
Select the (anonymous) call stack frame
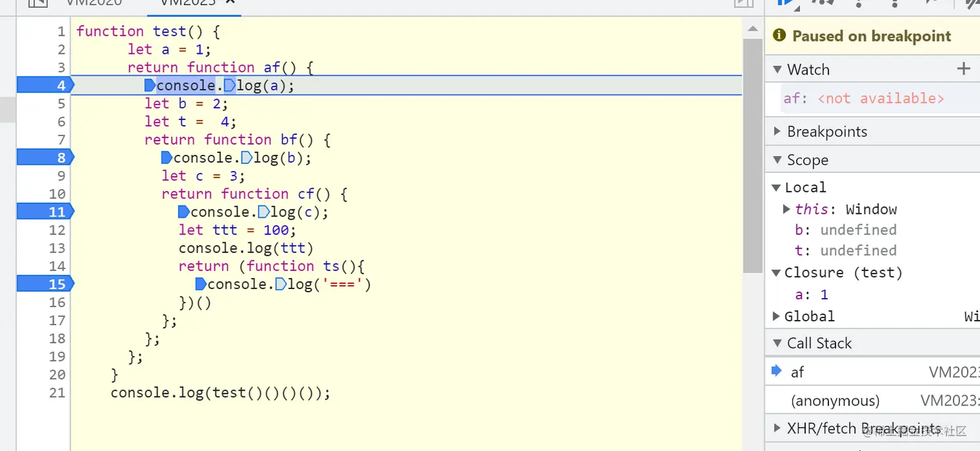point(872,401)
